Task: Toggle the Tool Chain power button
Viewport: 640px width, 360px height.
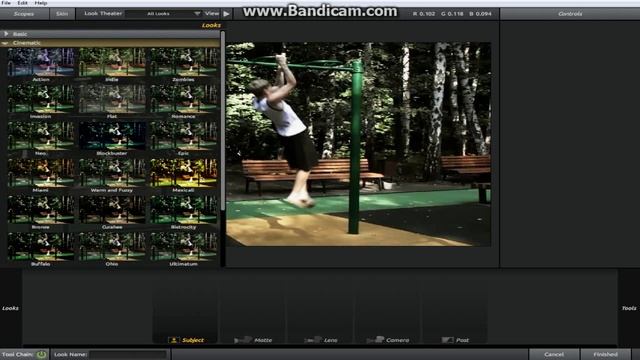Action: [x=41, y=354]
